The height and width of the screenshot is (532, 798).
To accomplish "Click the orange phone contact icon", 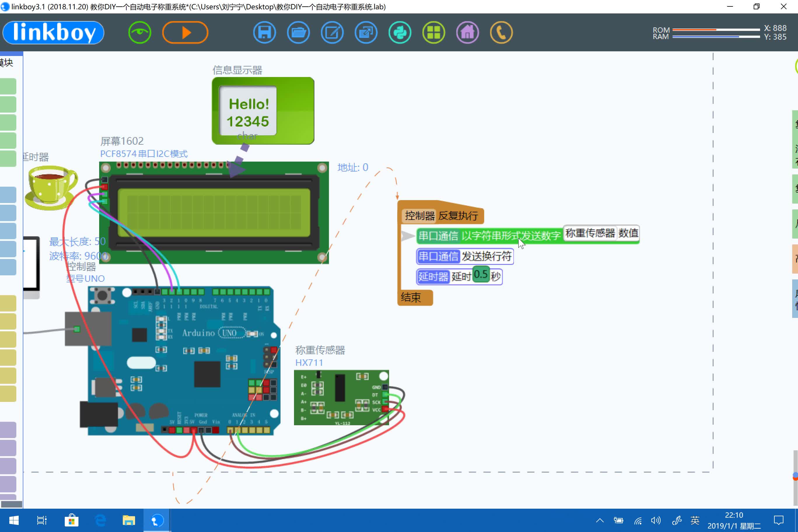I will click(x=501, y=33).
